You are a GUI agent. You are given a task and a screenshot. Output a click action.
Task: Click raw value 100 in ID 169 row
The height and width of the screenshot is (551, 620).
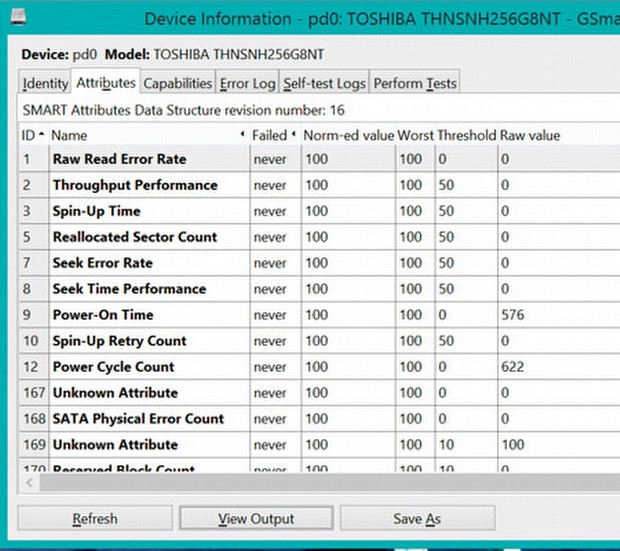[513, 445]
